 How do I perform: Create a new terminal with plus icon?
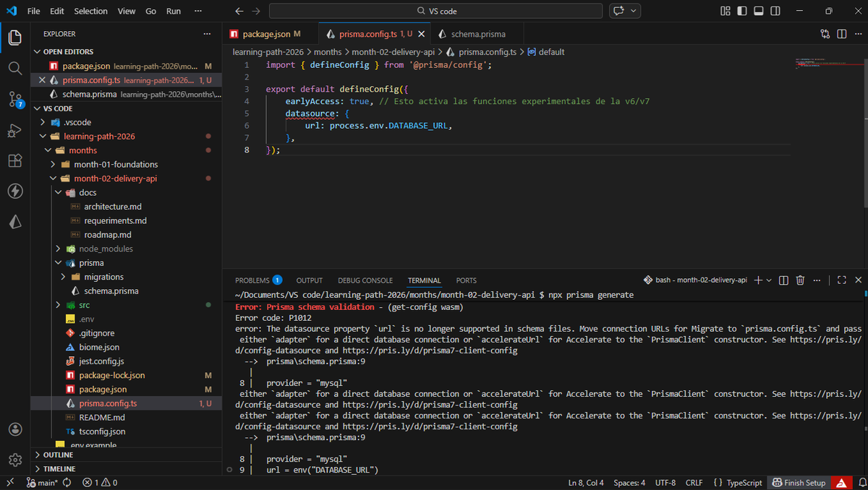(x=758, y=280)
